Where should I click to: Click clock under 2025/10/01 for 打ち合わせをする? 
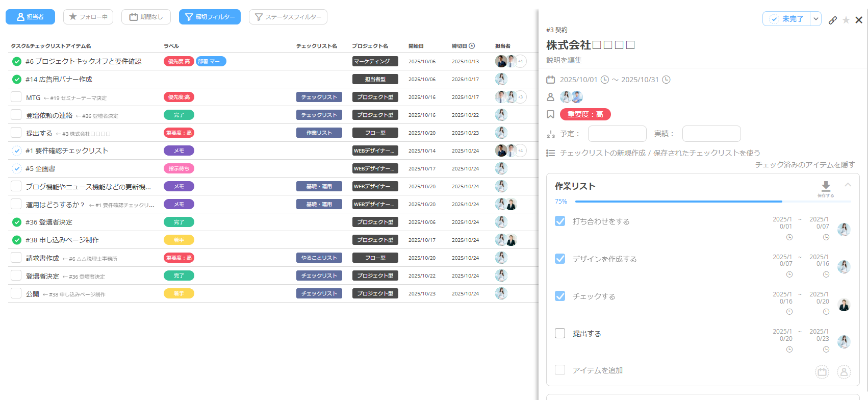click(789, 237)
